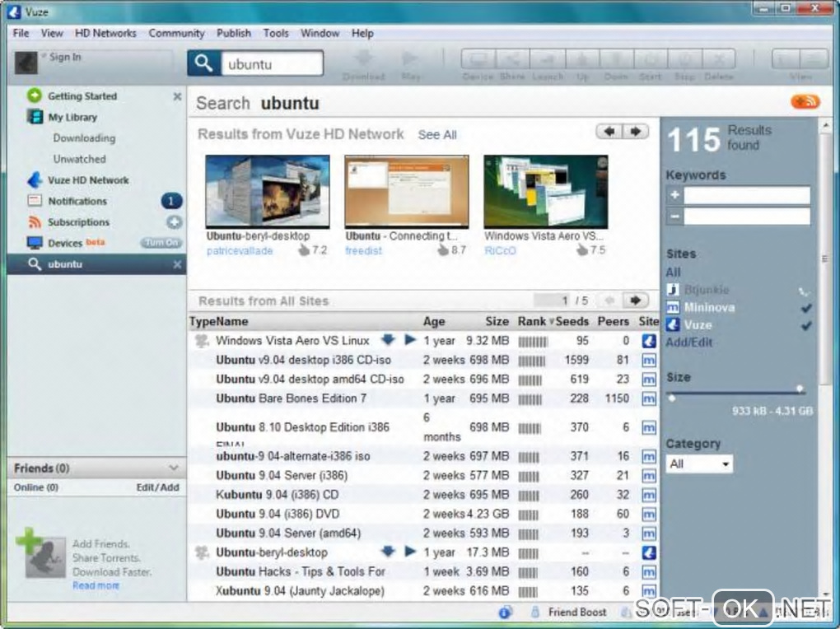
Task: Open the Community menu
Action: click(x=176, y=33)
